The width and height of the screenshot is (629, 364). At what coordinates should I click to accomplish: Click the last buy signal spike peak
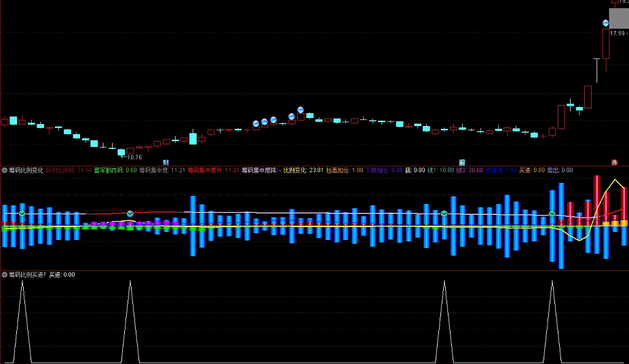tap(552, 281)
